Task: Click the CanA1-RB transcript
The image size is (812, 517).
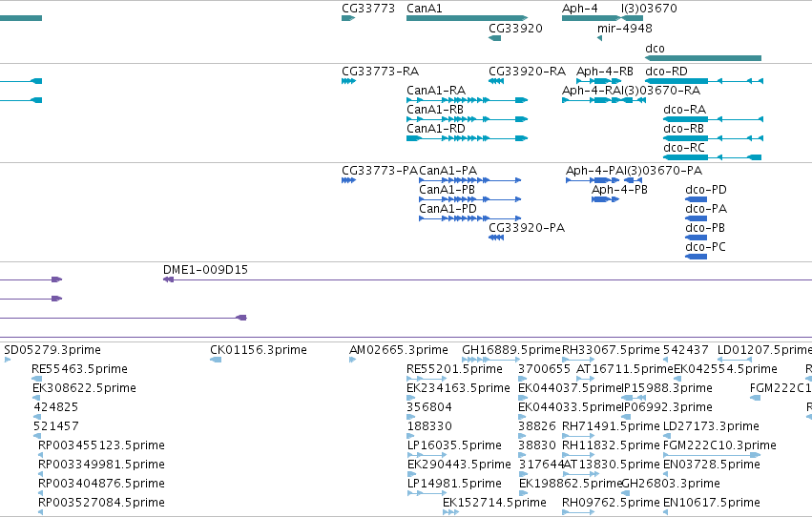Action: point(468,119)
